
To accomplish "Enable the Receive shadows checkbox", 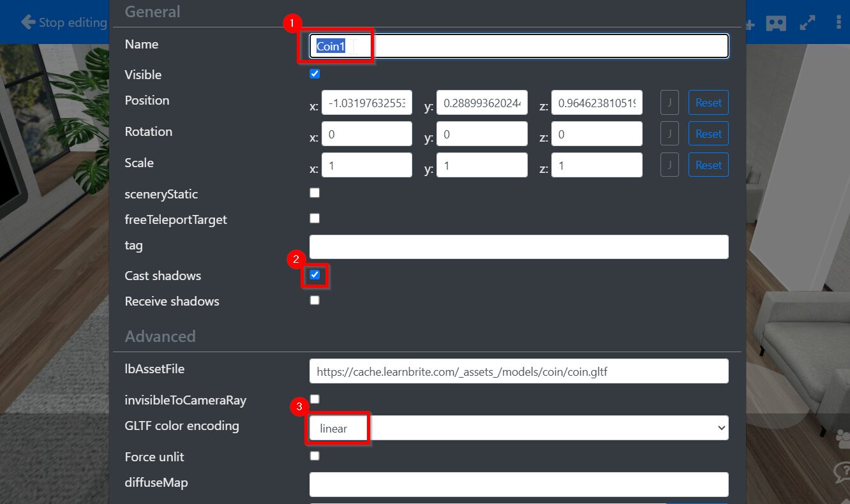I will [x=315, y=300].
